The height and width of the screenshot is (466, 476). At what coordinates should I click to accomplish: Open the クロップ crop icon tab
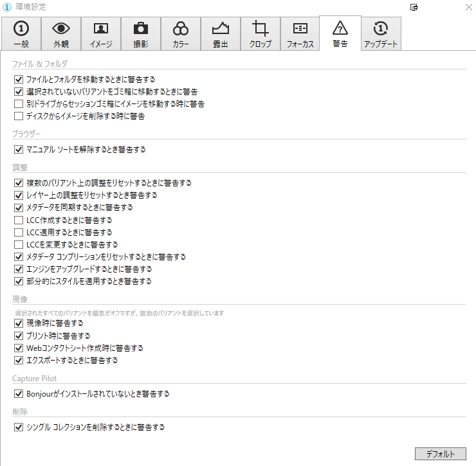(x=261, y=34)
